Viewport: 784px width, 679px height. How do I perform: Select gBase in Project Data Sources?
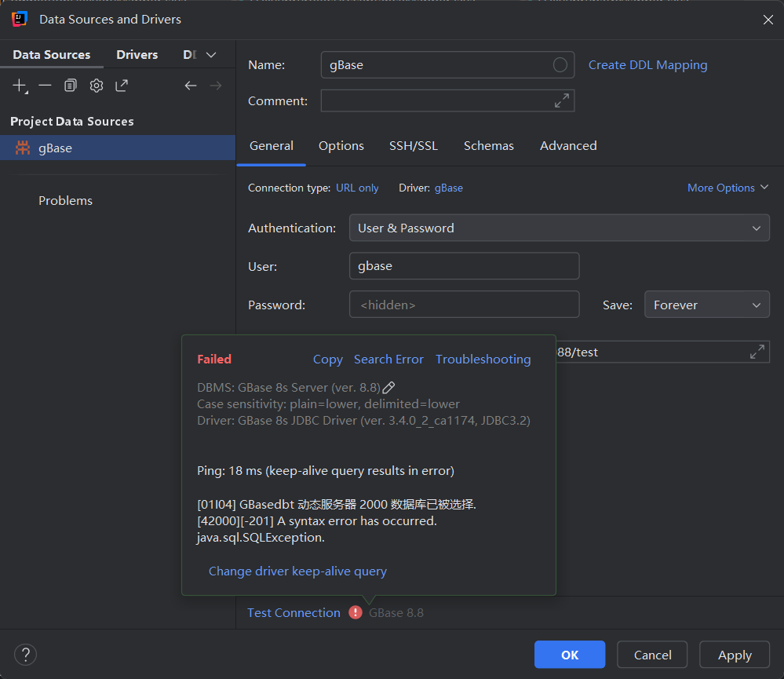tap(118, 148)
